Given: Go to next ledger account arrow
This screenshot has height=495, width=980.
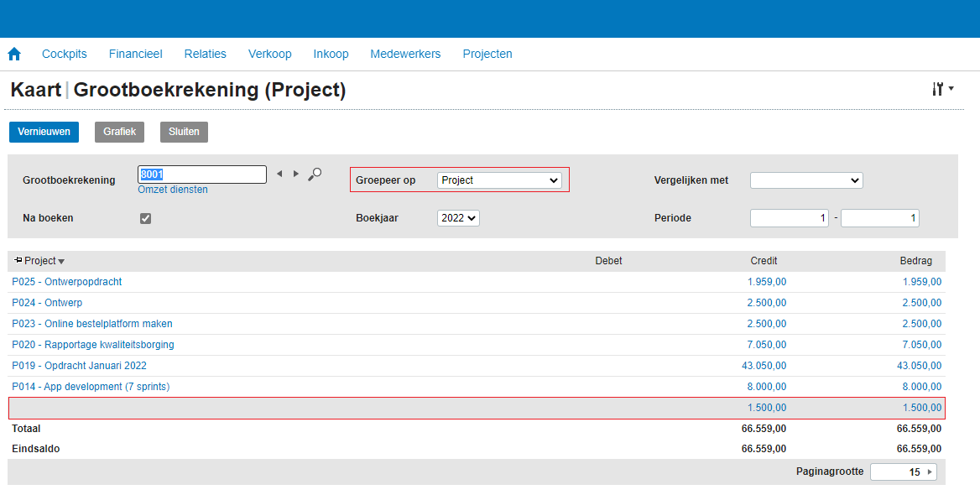Looking at the screenshot, I should 295,174.
